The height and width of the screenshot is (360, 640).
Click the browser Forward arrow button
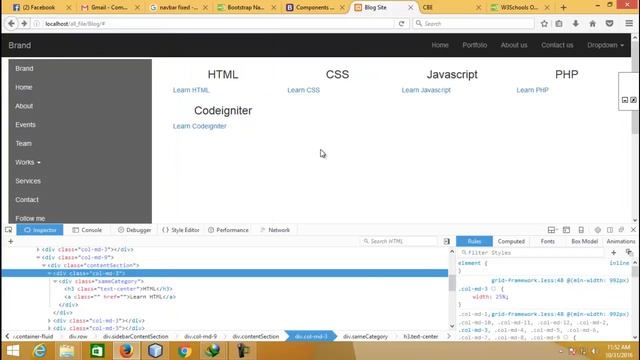24,24
